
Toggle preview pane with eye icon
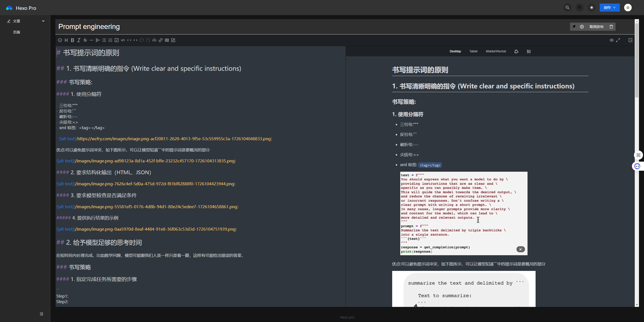612,40
